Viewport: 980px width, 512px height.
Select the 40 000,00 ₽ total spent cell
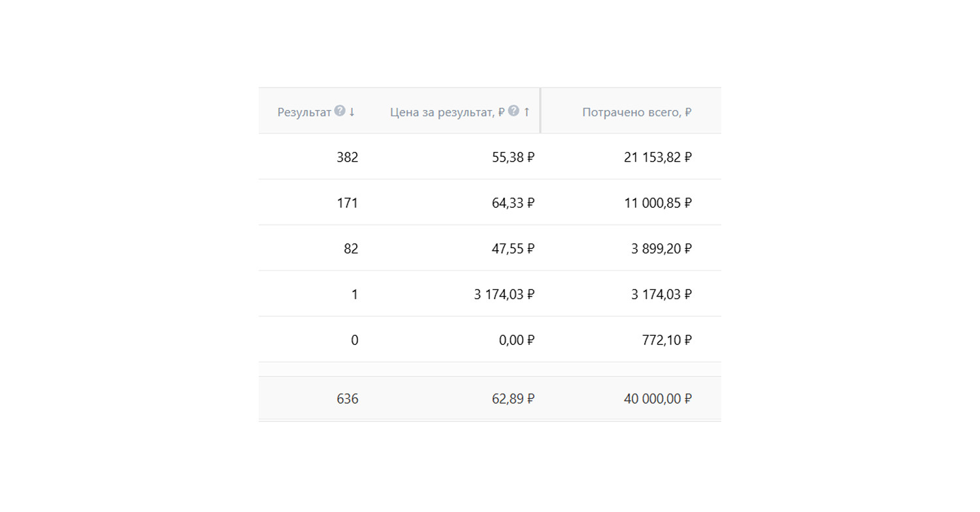tap(657, 399)
